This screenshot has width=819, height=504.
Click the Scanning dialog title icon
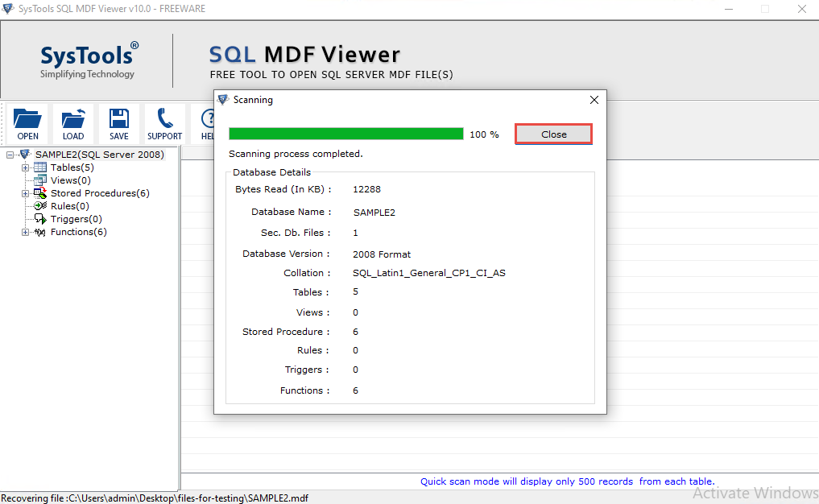point(223,99)
